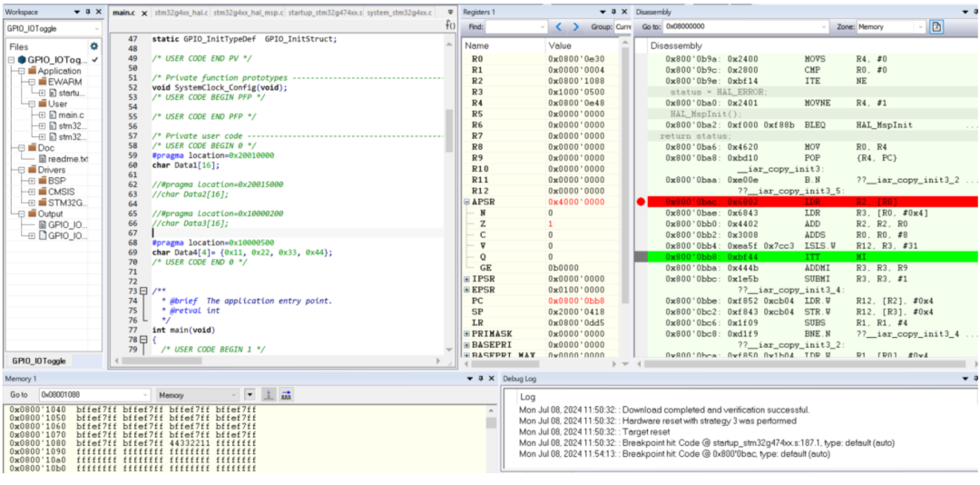Click the Z flag value 1
This screenshot has width=980, height=485.
coord(551,223)
